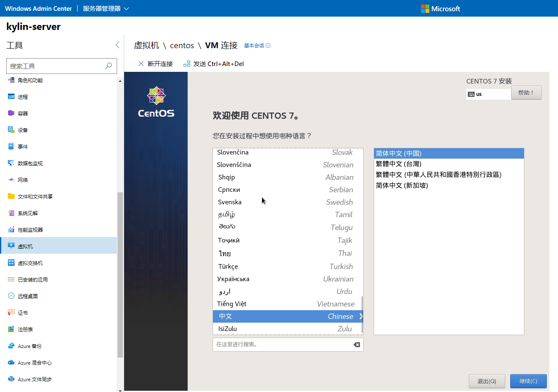Select Српски (Serbian) language row
The width and height of the screenshot is (558, 392).
(x=288, y=190)
